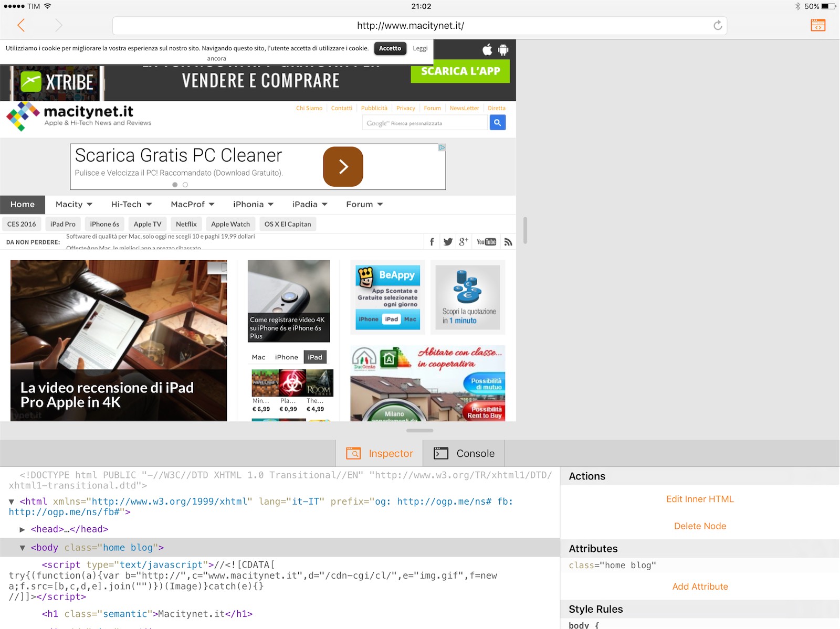
Task: Tap the browser forward arrow
Action: (58, 25)
